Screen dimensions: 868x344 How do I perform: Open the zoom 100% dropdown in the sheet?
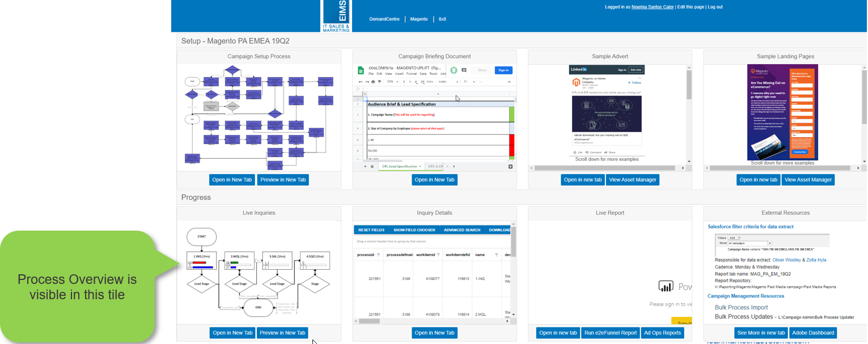(x=391, y=82)
